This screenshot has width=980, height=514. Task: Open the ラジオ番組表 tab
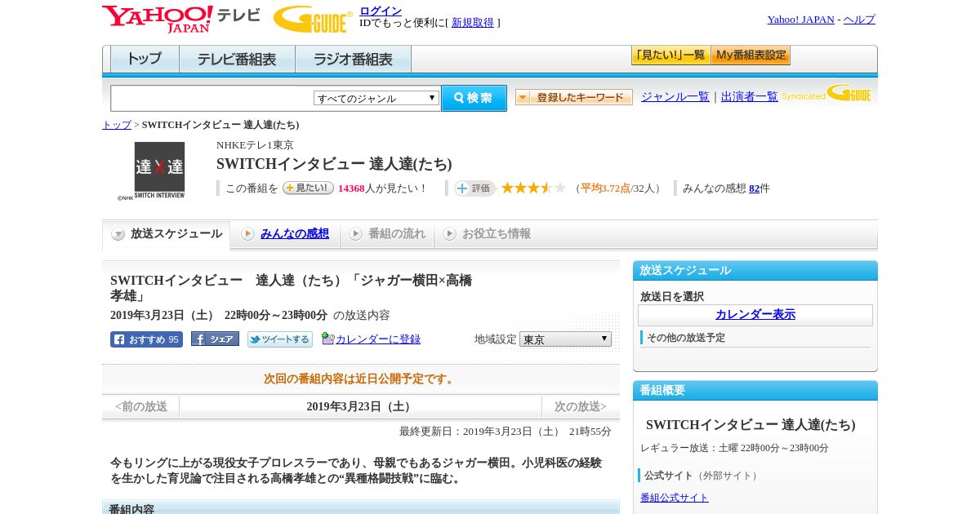[x=353, y=60]
